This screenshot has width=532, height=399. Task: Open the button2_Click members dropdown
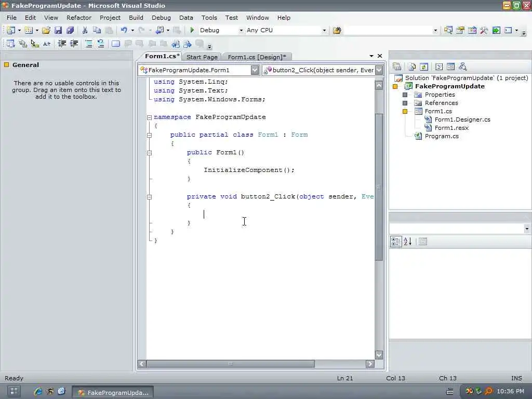tap(379, 70)
